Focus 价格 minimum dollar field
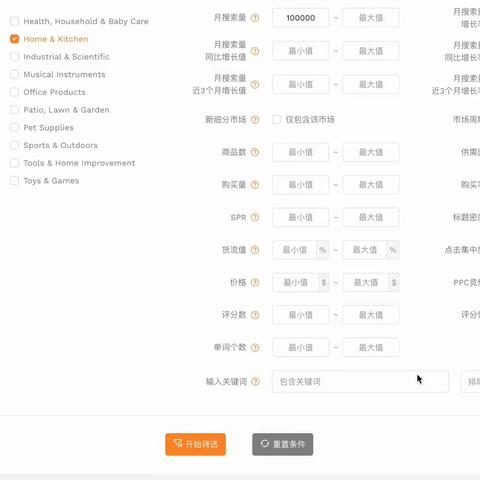 click(295, 282)
